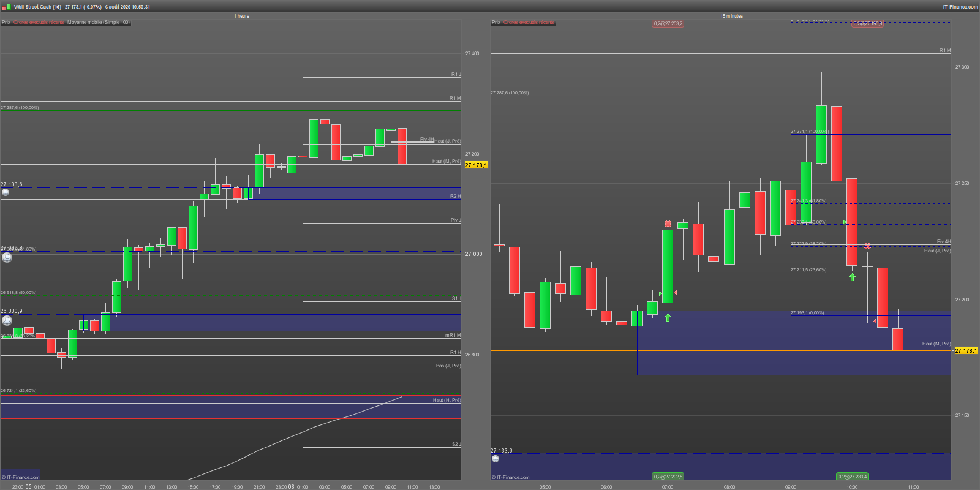
Task: Click the green buy arrow below the 07:00 candle
Action: pyautogui.click(x=668, y=317)
